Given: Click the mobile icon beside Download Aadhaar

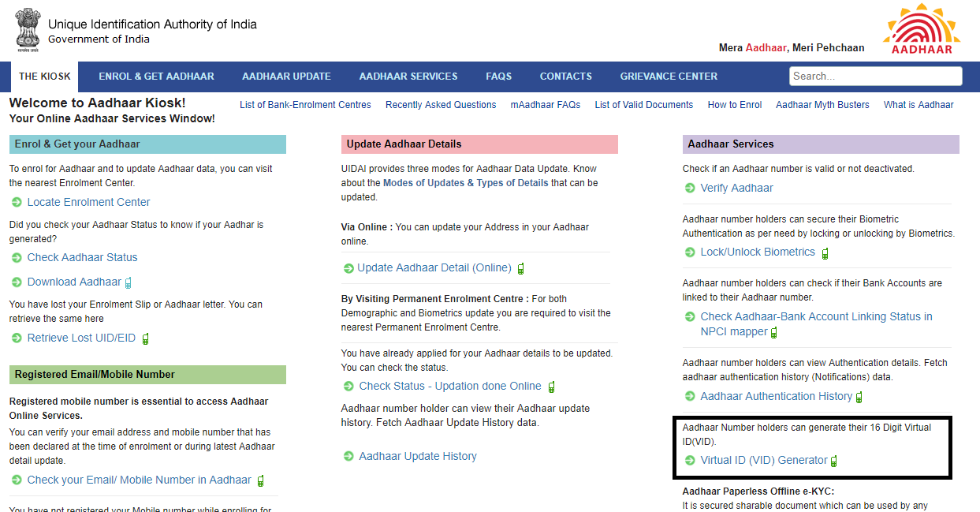Looking at the screenshot, I should pyautogui.click(x=129, y=282).
